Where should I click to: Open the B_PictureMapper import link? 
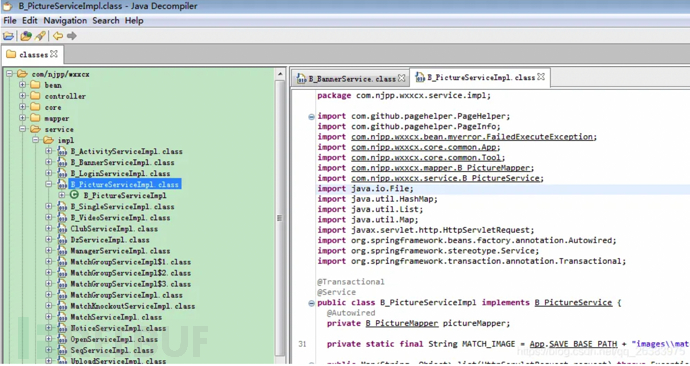tap(442, 168)
